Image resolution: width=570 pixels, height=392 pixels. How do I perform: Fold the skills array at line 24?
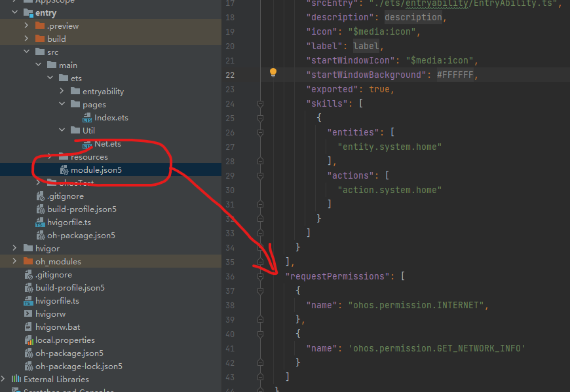tap(260, 103)
